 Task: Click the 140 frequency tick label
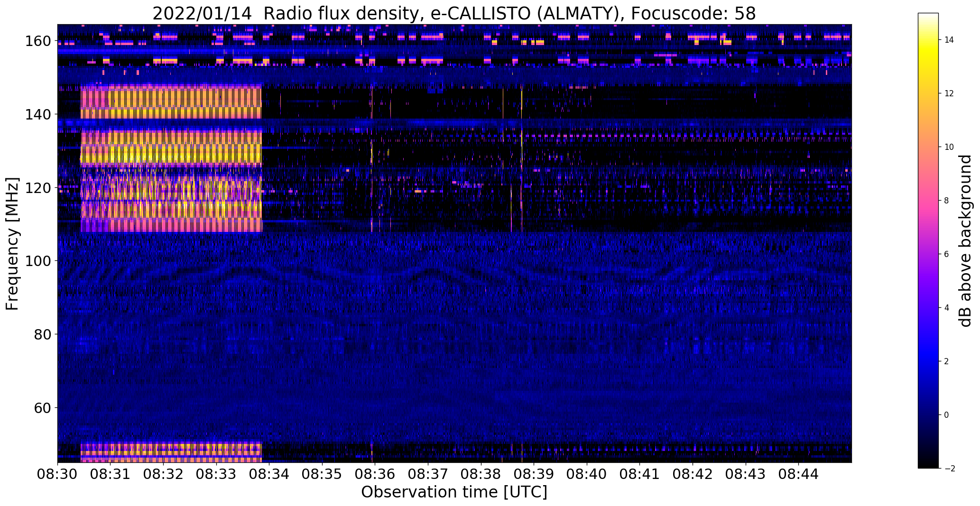point(38,114)
